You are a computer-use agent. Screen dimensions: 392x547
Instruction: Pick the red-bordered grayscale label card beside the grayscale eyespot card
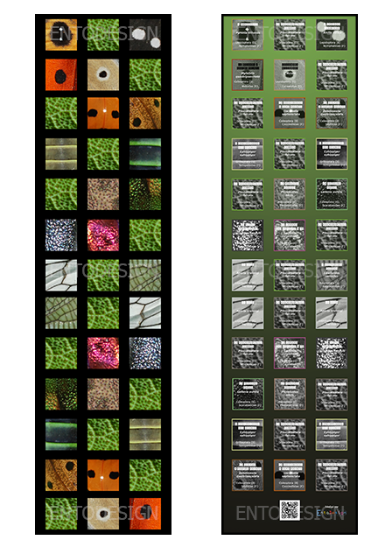(248, 74)
